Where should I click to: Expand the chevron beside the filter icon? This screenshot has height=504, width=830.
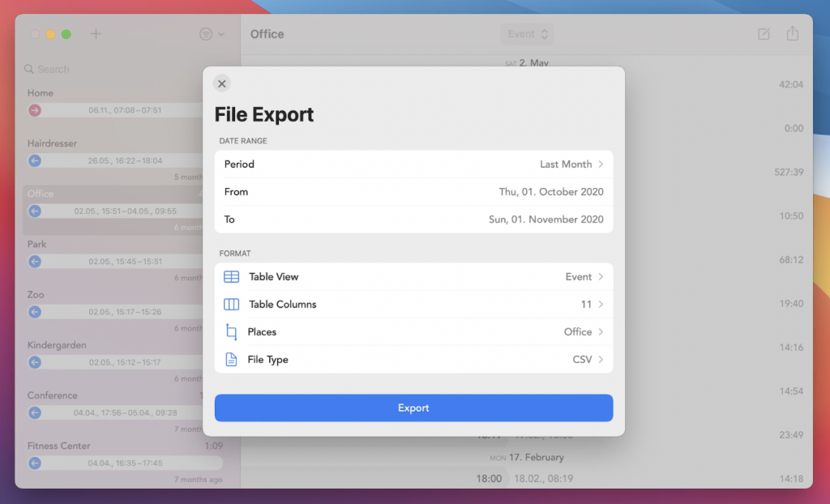click(221, 34)
